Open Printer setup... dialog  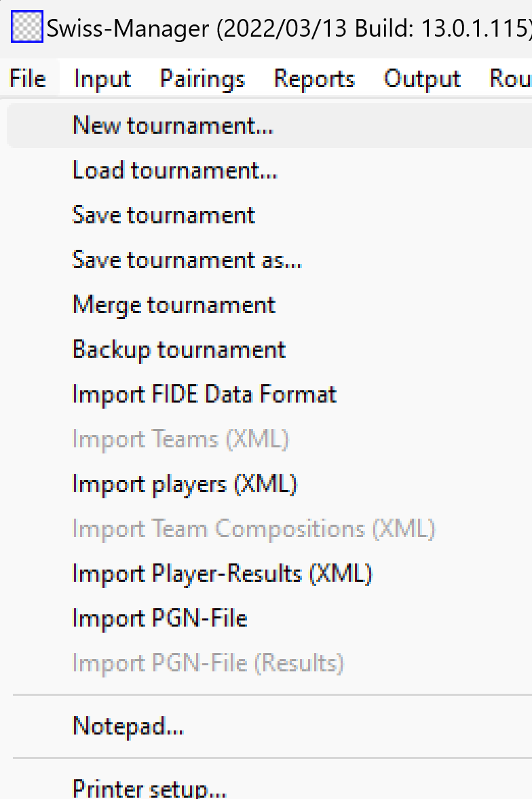point(149,789)
